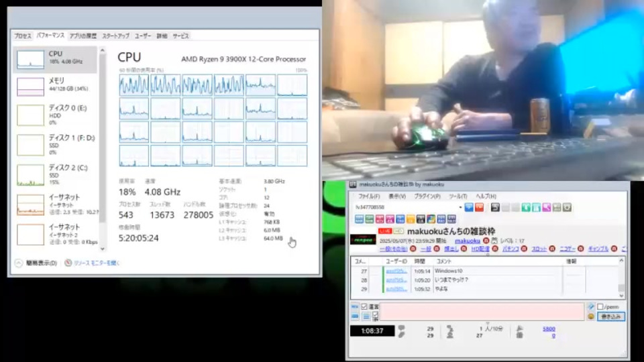
Task: Open the ツール(T) menu
Action: pyautogui.click(x=458, y=196)
